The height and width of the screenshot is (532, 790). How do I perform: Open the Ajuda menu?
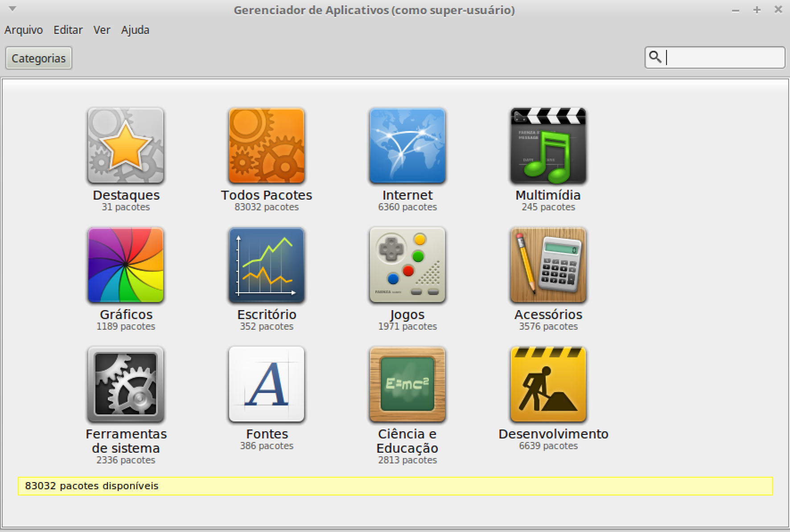135,30
